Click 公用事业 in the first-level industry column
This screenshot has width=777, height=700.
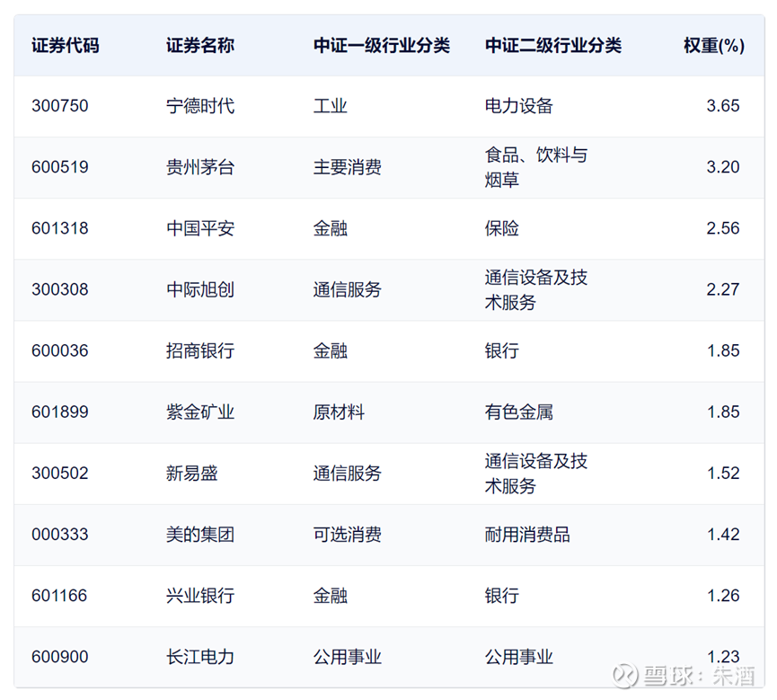(x=348, y=657)
